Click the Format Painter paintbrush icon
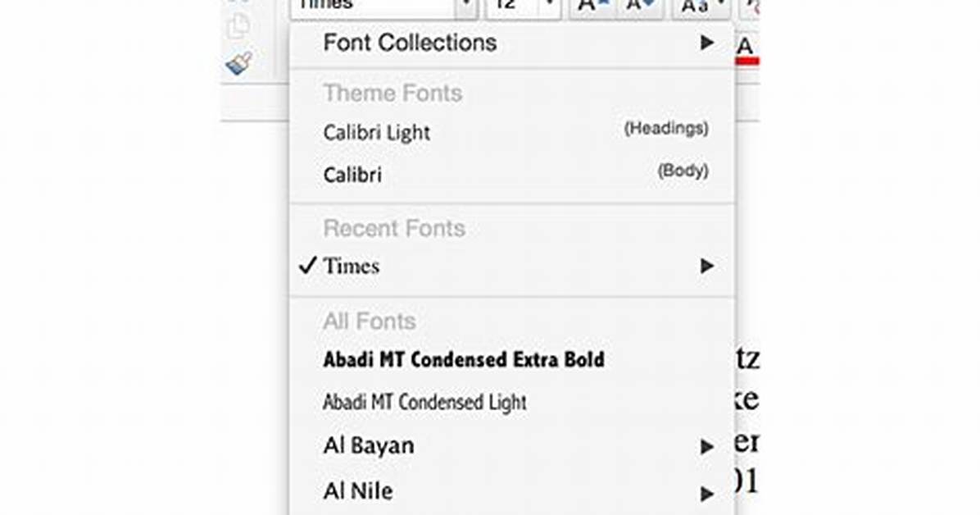 pyautogui.click(x=238, y=62)
